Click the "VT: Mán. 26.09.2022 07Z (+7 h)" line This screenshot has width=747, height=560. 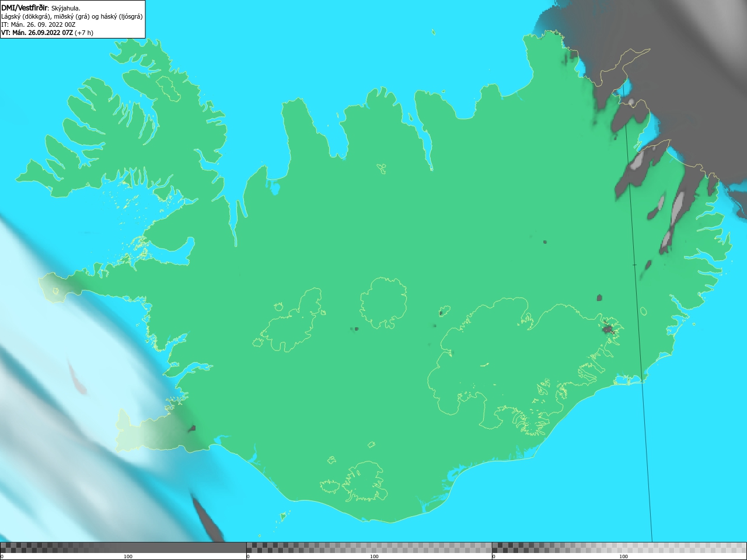point(47,33)
